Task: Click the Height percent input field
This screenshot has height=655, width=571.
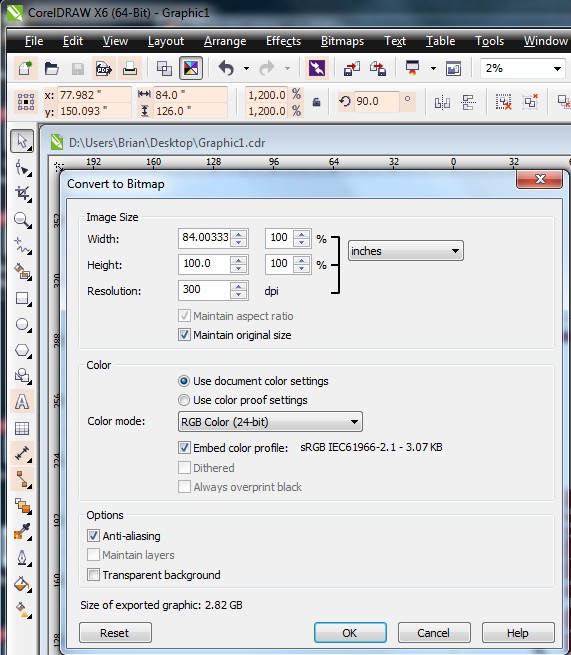Action: (280, 264)
